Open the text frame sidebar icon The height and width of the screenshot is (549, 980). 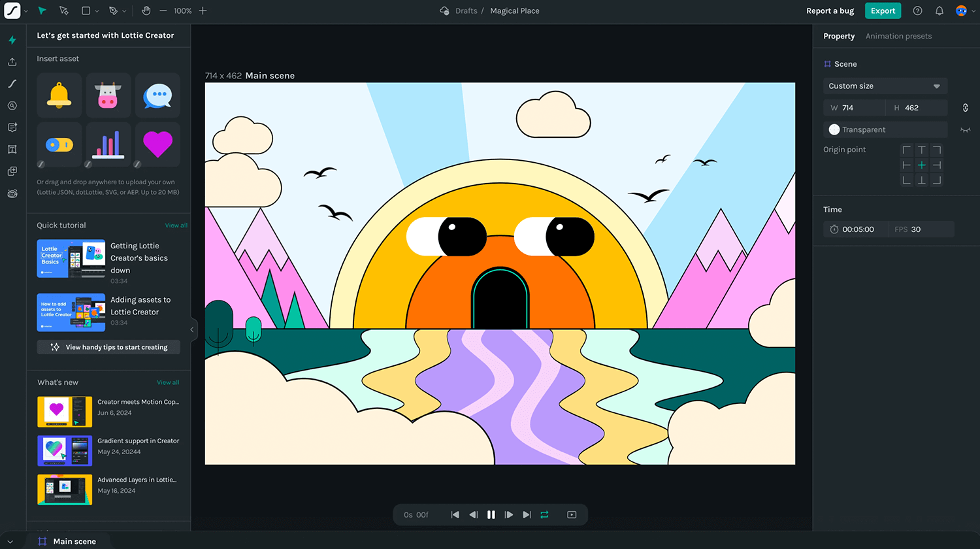[12, 149]
